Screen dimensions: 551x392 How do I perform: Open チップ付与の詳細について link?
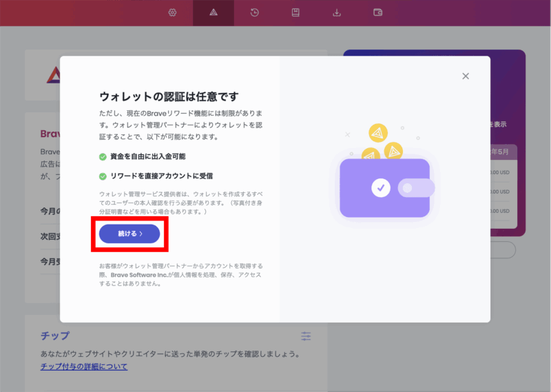coord(84,367)
